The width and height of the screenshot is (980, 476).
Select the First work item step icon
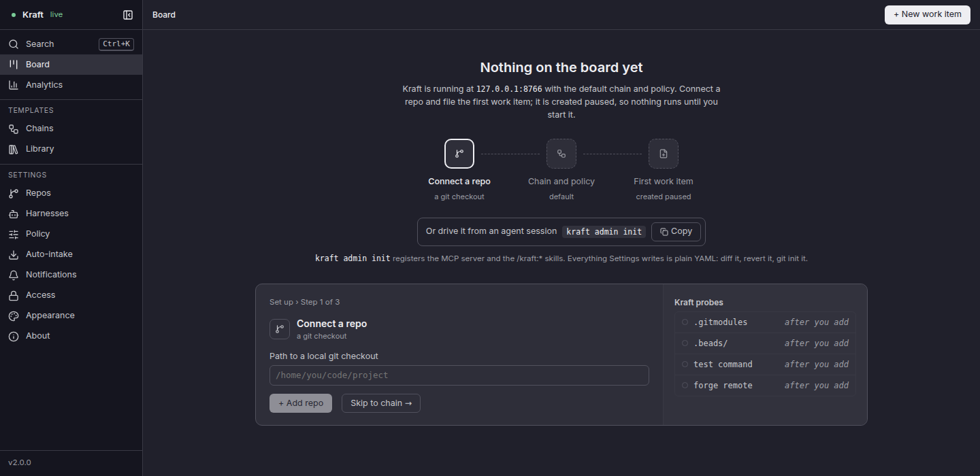click(x=664, y=154)
